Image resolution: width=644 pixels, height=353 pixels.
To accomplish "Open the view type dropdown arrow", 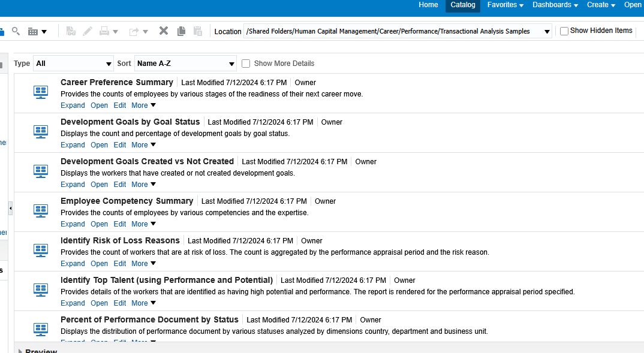I will coord(44,32).
